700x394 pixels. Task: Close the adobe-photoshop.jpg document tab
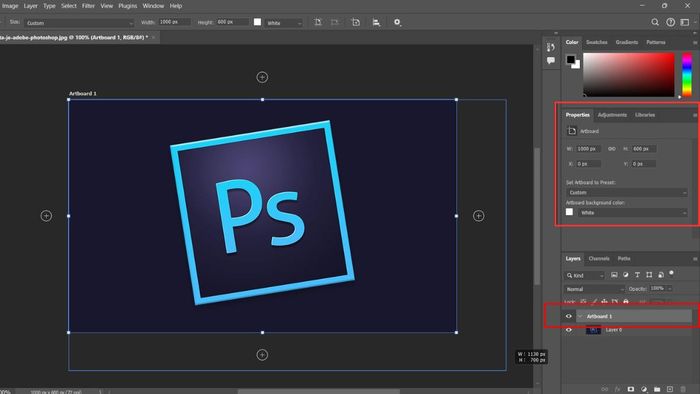(153, 37)
